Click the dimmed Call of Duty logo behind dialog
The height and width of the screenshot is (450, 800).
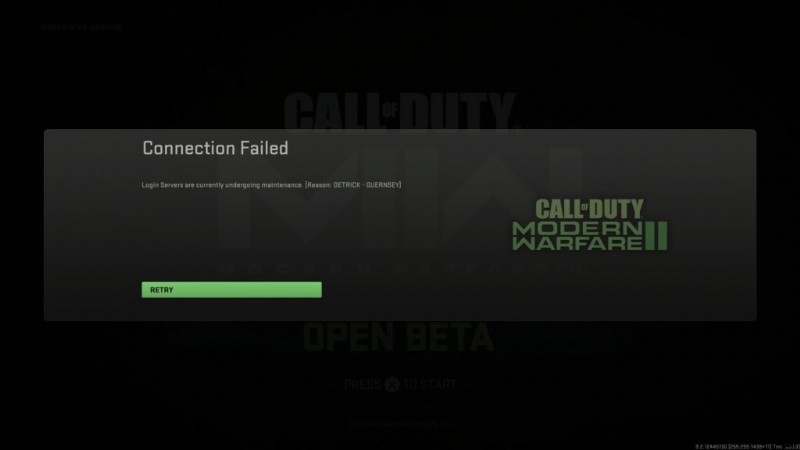tap(399, 111)
